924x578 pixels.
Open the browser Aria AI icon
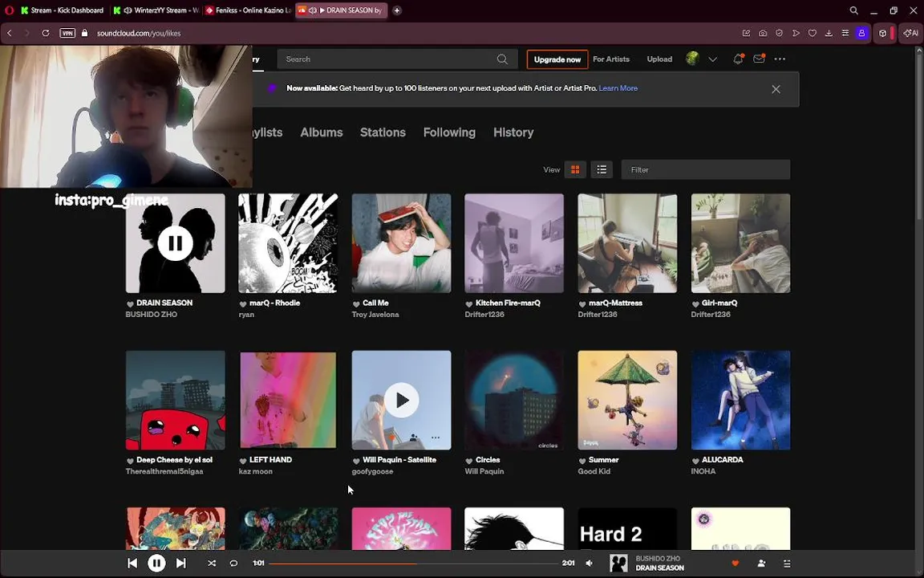[911, 33]
